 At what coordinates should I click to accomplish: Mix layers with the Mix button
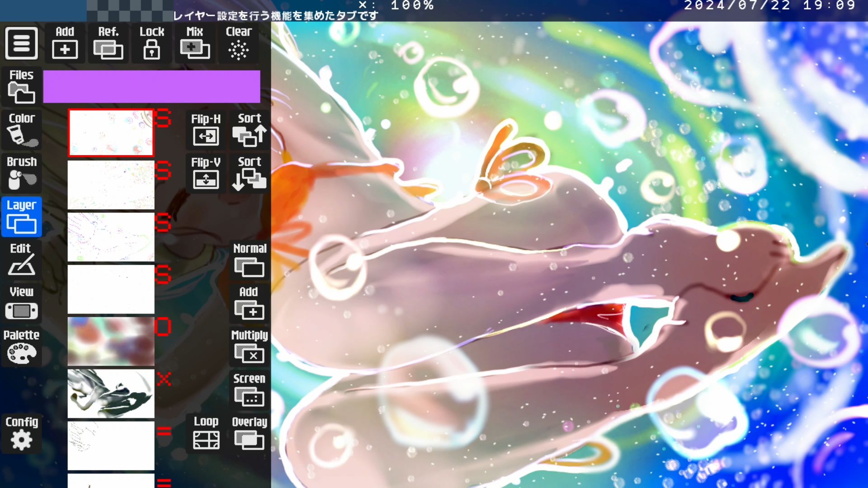point(195,43)
